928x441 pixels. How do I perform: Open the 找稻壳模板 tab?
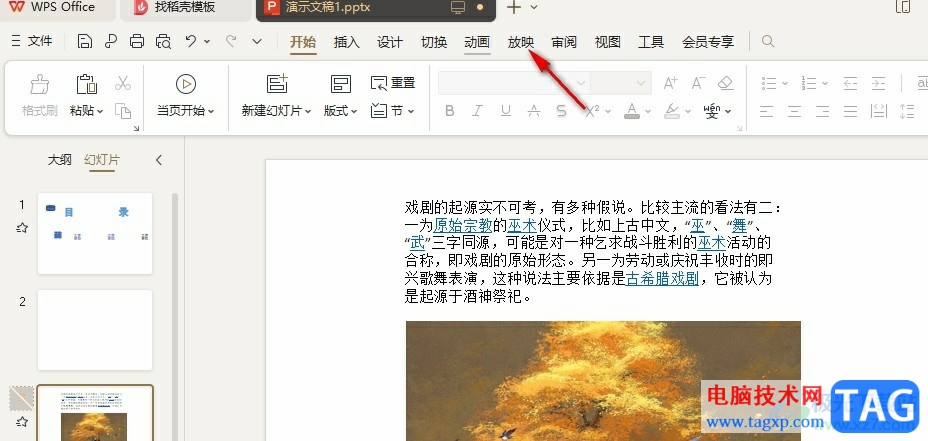point(185,8)
